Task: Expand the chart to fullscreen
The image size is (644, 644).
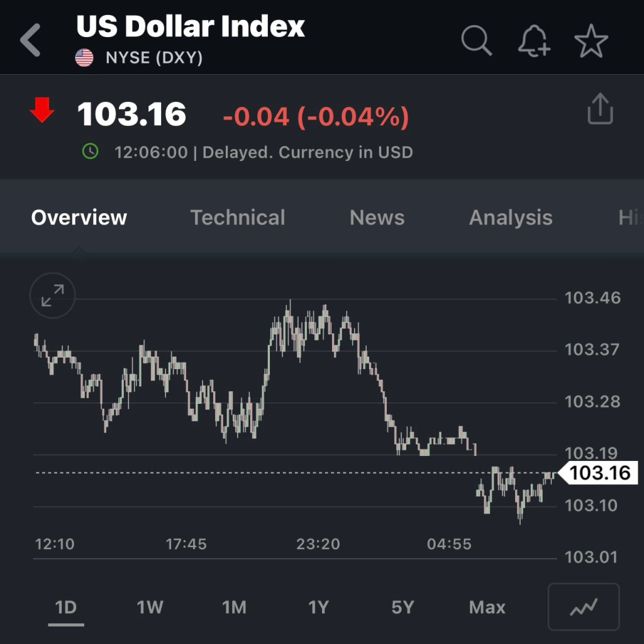Action: coord(53,296)
